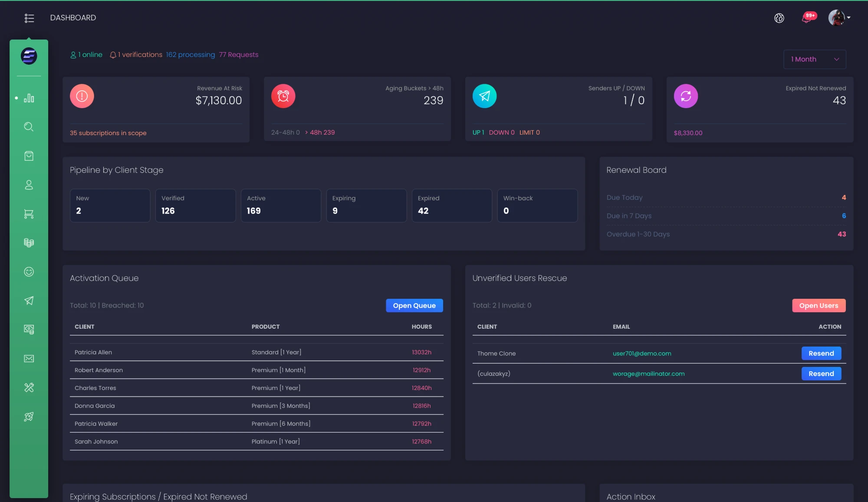Select the Expiring pipeline stage card
The height and width of the screenshot is (502, 868).
tap(366, 205)
